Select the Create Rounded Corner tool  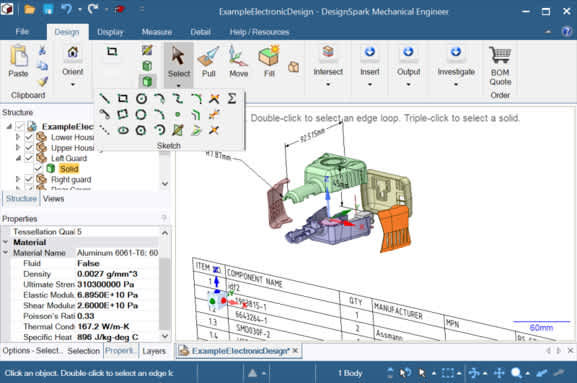click(196, 98)
